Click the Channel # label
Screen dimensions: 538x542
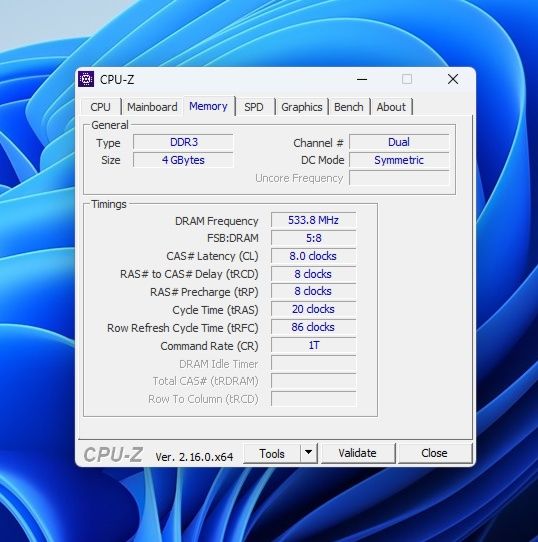coord(318,143)
